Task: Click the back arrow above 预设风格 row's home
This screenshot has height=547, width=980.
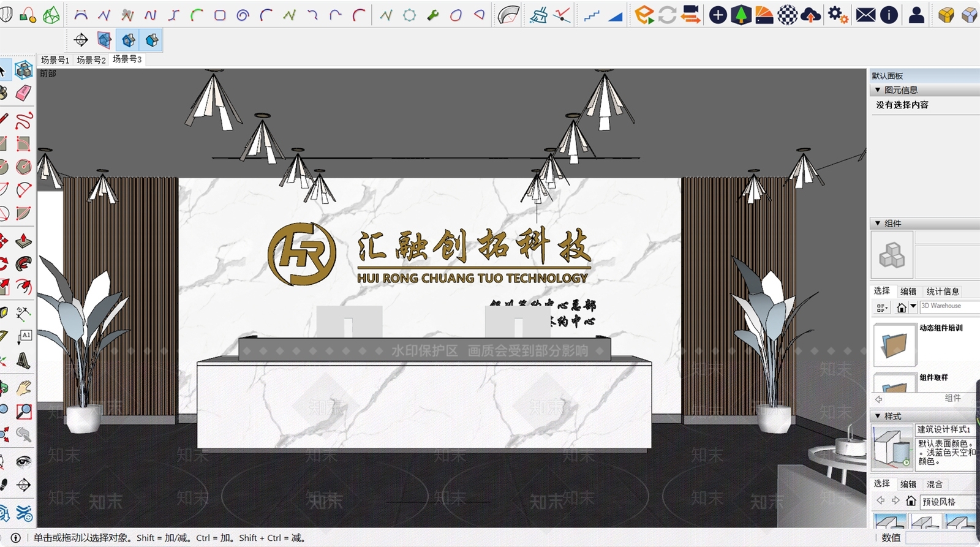Action: click(x=881, y=500)
